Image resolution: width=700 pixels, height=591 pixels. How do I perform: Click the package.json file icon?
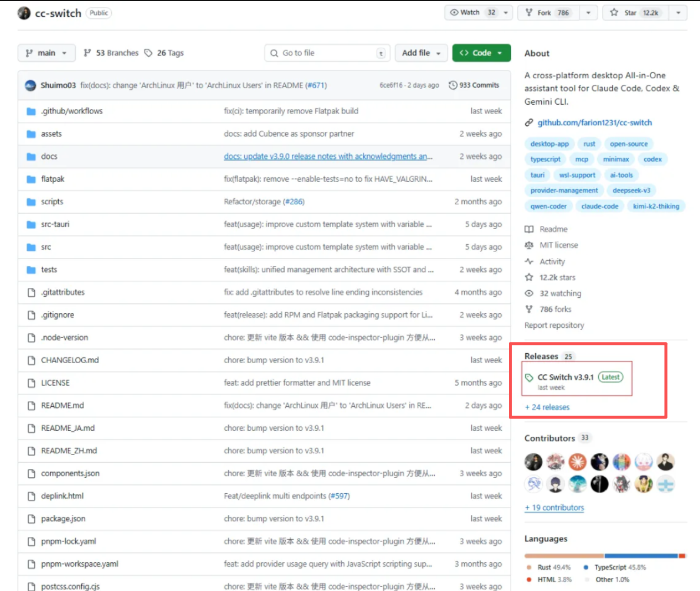[x=31, y=519]
